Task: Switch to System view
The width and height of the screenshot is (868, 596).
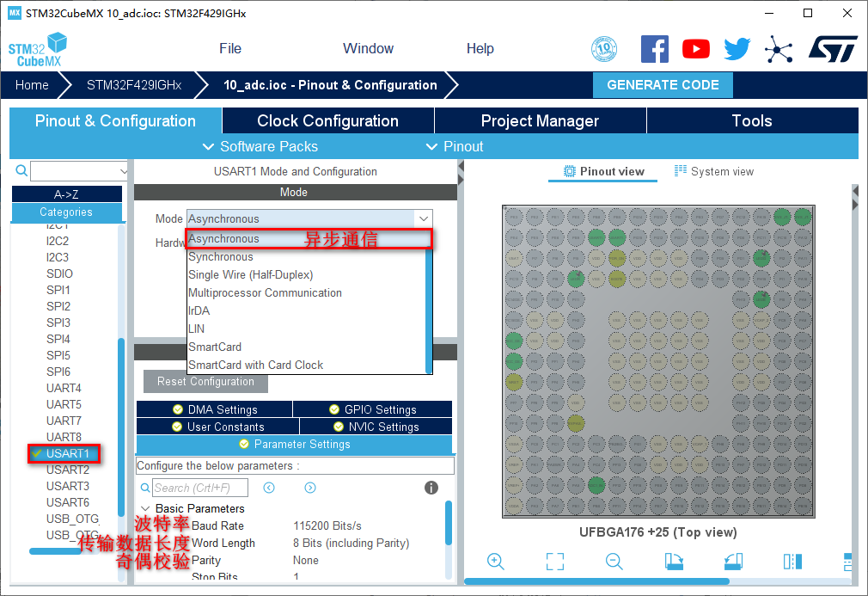Action: (714, 171)
